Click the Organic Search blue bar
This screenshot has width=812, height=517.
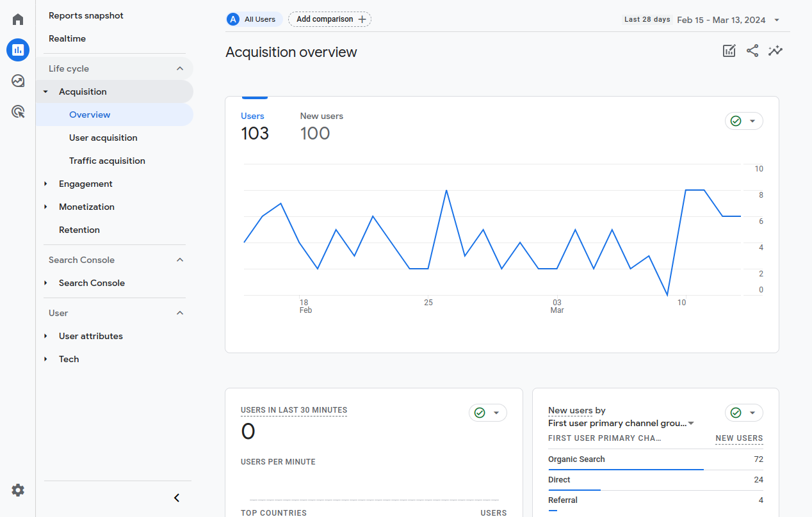626,470
